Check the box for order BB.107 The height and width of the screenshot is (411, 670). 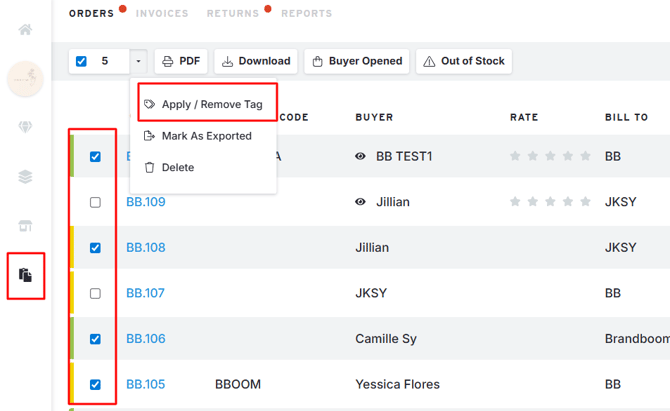click(95, 294)
